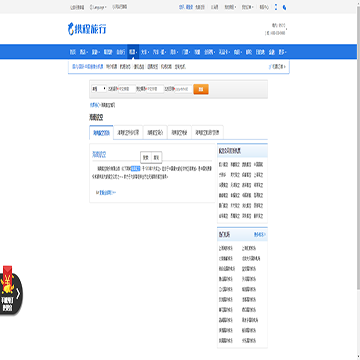Go to 首页 home in blue navigation bar
The height and width of the screenshot is (360, 360).
pos(73,52)
